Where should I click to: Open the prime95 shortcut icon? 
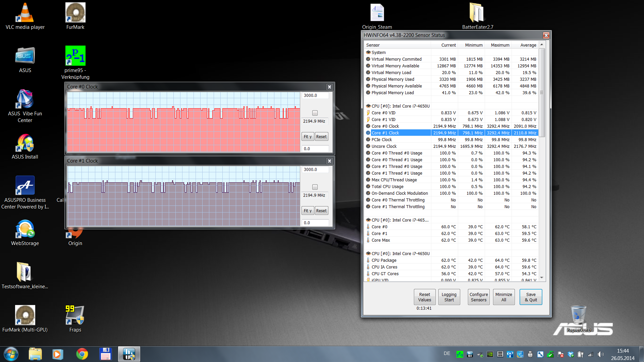75,56
